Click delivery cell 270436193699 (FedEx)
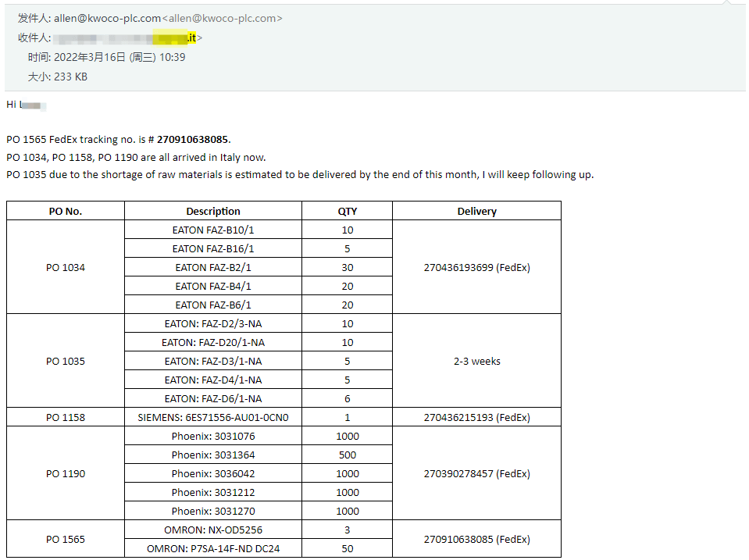This screenshot has height=560, width=749. pyautogui.click(x=476, y=268)
